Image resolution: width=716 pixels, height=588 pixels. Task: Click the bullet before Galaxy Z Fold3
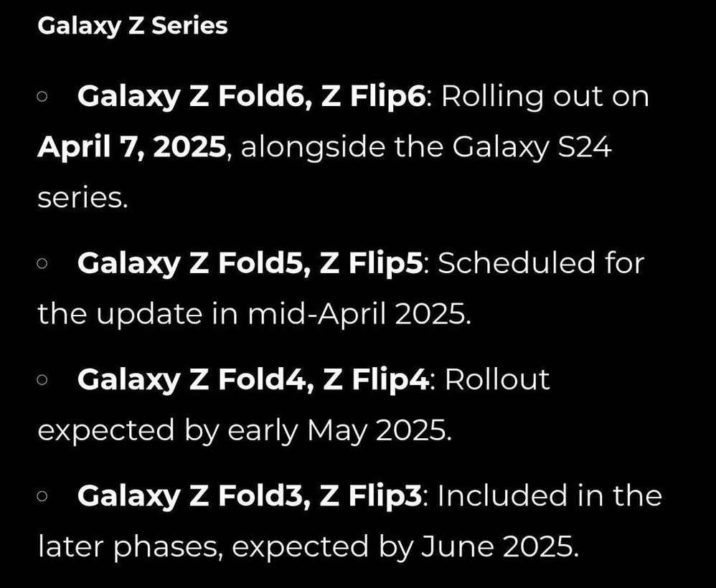pyautogui.click(x=42, y=495)
